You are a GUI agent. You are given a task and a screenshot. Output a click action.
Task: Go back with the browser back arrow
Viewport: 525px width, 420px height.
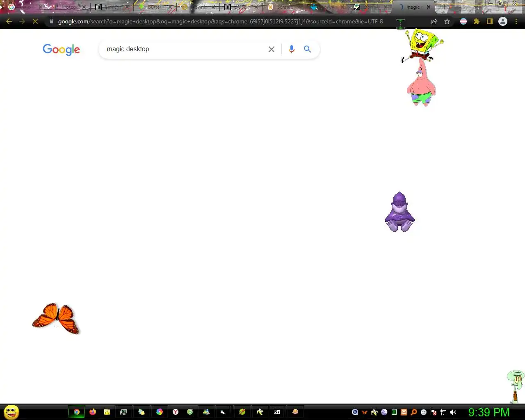9,21
